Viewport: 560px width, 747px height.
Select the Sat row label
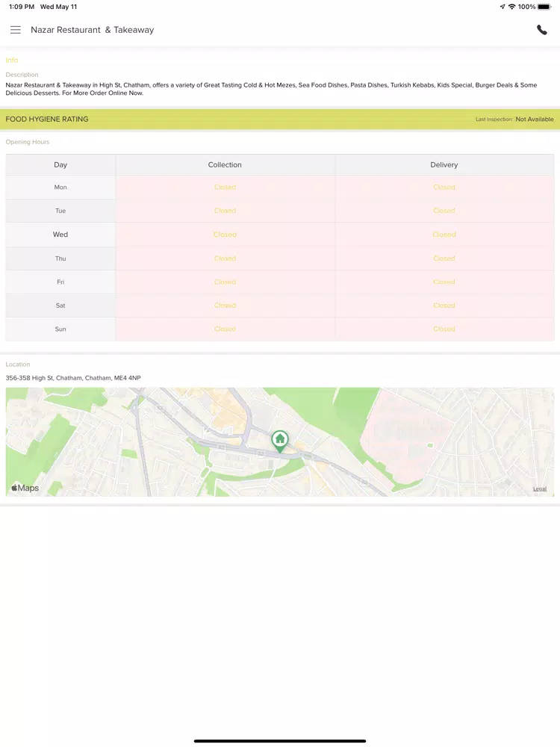pos(60,306)
